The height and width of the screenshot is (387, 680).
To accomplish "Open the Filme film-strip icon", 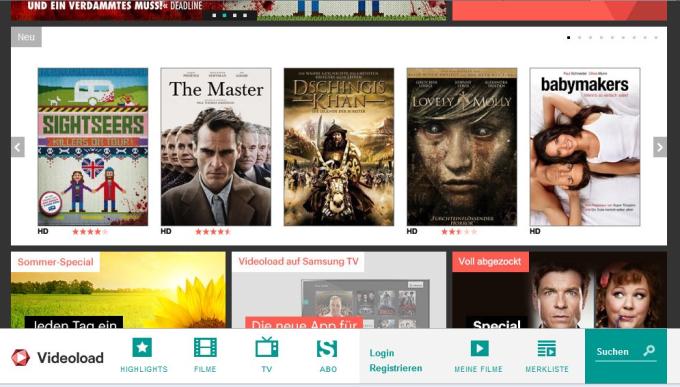I will coord(205,348).
